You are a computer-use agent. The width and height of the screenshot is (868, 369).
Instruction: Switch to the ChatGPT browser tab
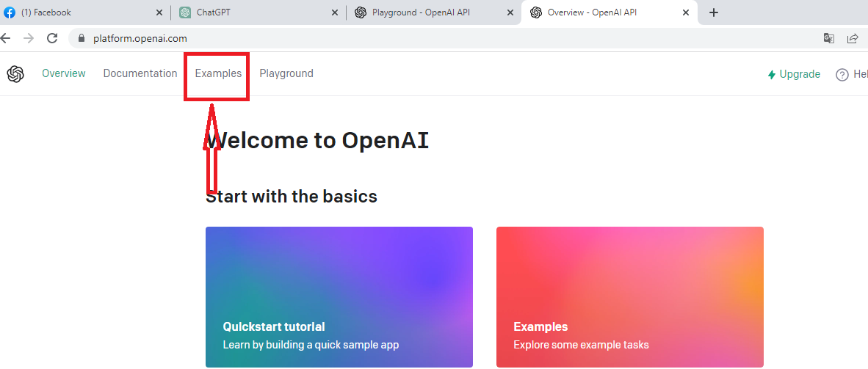pos(258,12)
